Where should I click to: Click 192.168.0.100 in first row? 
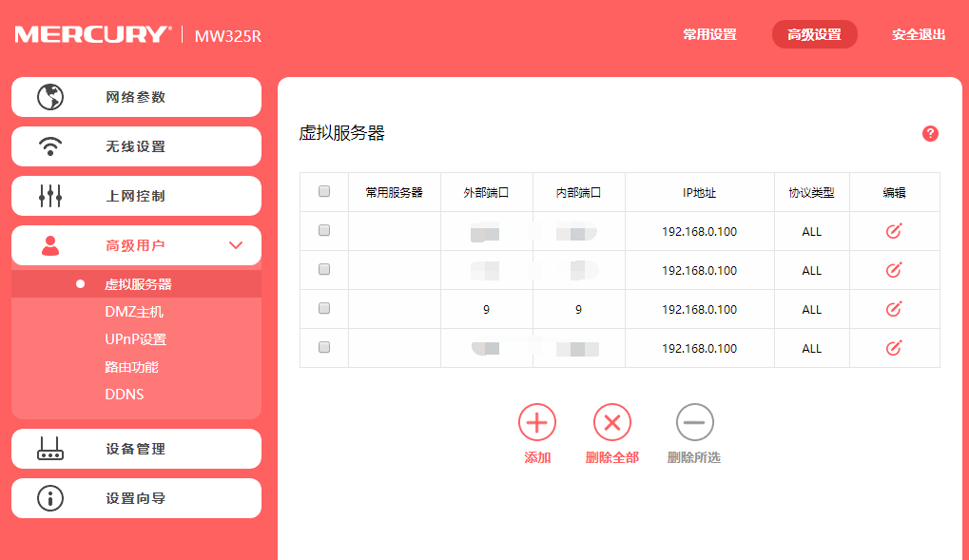coord(700,232)
